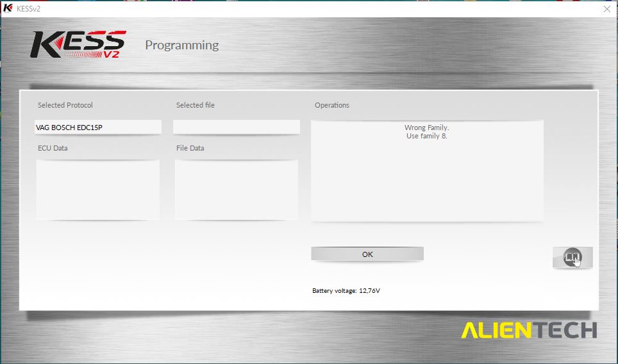Click the empty Selected file field

237,128
